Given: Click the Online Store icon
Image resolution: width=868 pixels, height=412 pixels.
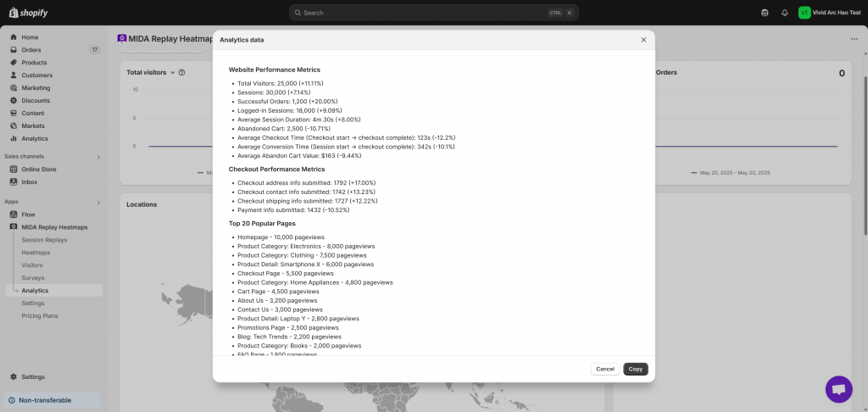Looking at the screenshot, I should coord(14,170).
